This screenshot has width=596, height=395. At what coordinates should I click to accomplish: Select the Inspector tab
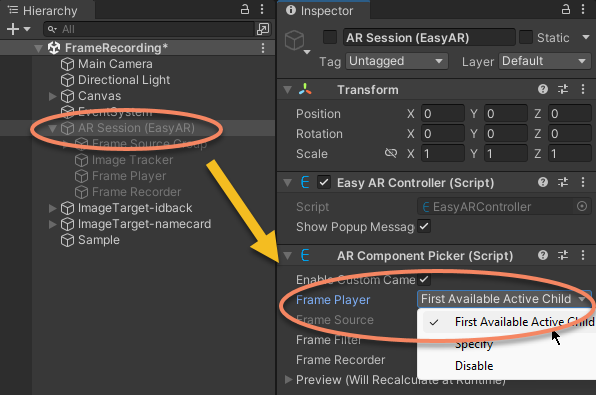click(320, 11)
